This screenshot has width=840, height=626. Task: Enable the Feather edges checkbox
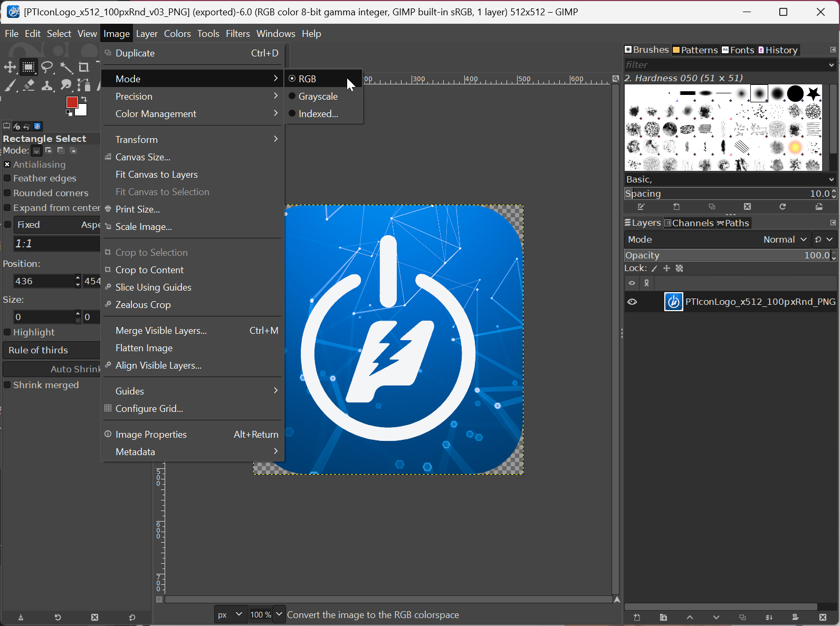[7, 178]
